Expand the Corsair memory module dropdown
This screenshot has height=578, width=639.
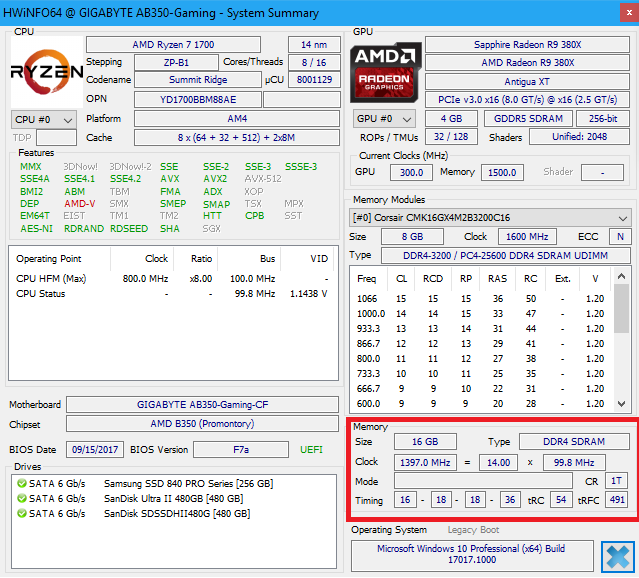tap(490, 218)
